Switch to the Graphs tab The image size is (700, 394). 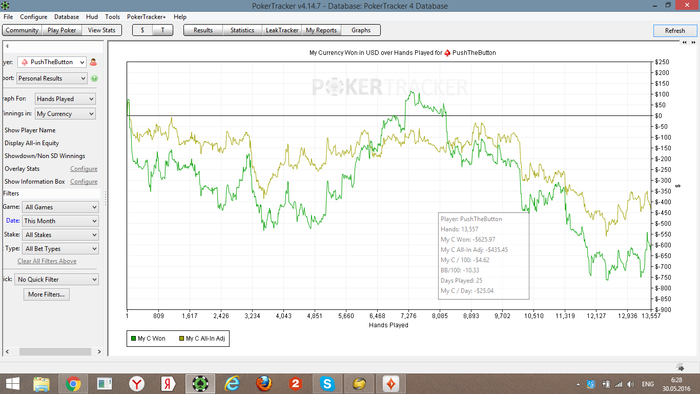pyautogui.click(x=361, y=30)
